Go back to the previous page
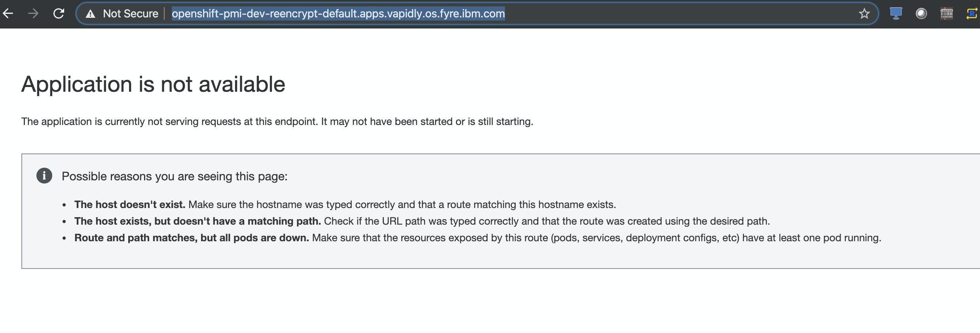This screenshot has width=980, height=333. tap(8, 14)
